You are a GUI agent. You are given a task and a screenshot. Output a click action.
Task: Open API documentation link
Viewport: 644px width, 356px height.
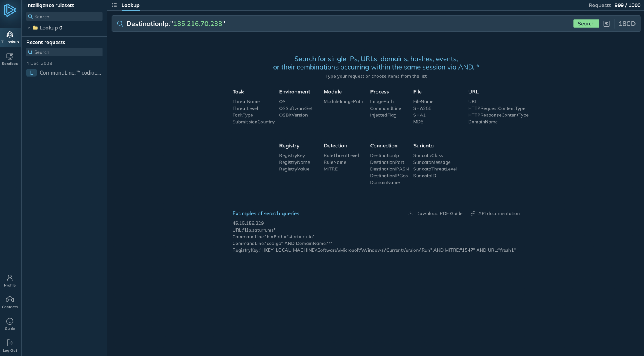(495, 213)
